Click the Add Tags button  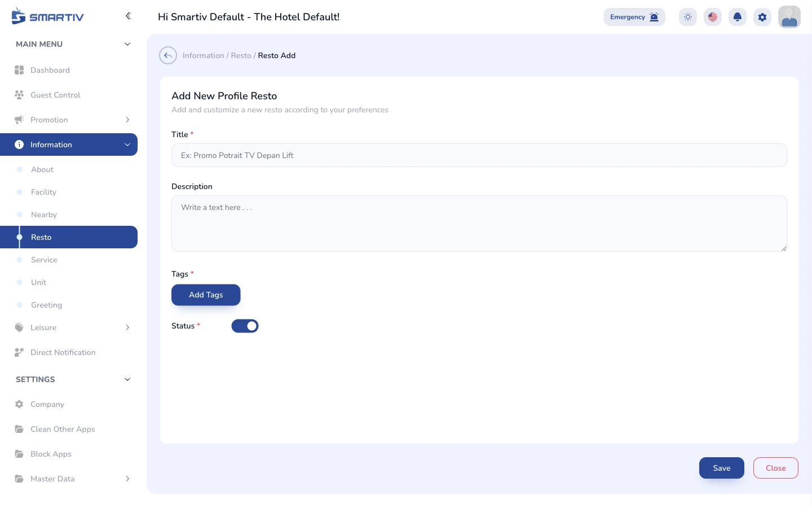pyautogui.click(x=206, y=295)
